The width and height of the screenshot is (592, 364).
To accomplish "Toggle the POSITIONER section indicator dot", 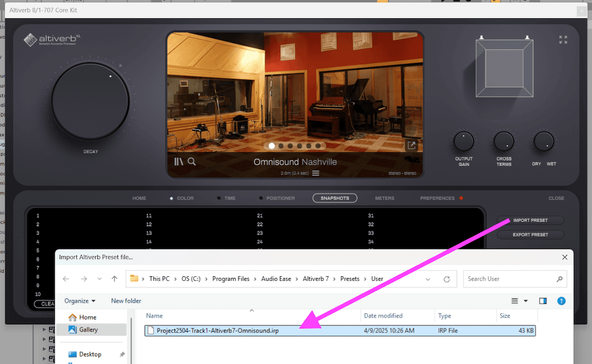I will click(x=261, y=198).
